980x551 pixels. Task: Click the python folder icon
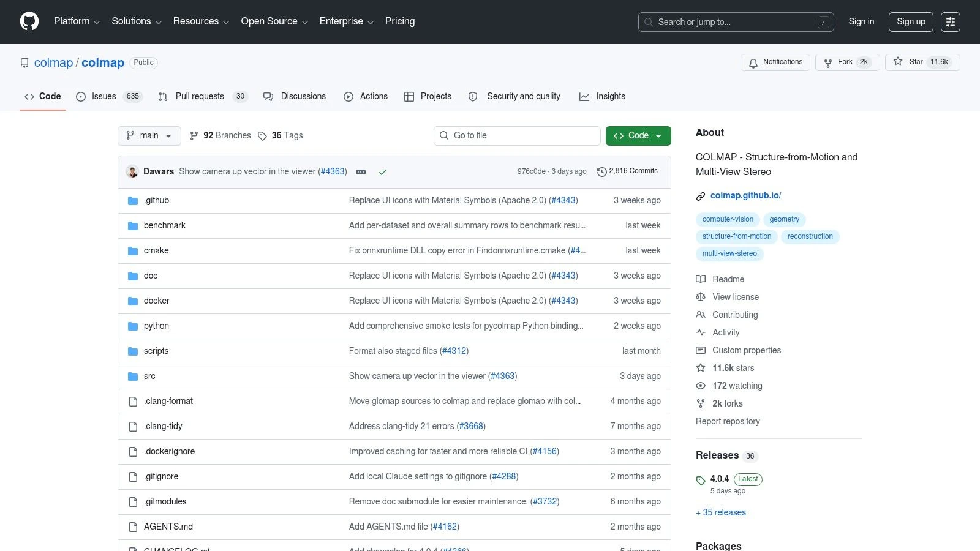[133, 326]
